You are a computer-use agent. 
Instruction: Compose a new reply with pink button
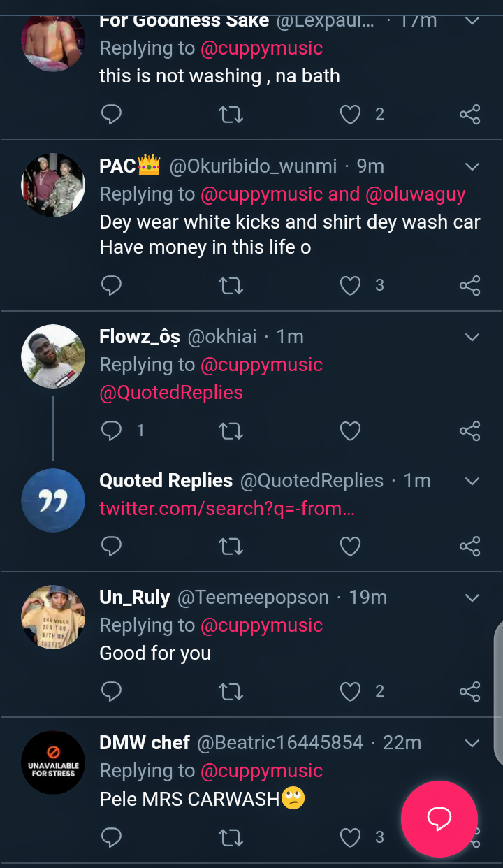click(439, 818)
